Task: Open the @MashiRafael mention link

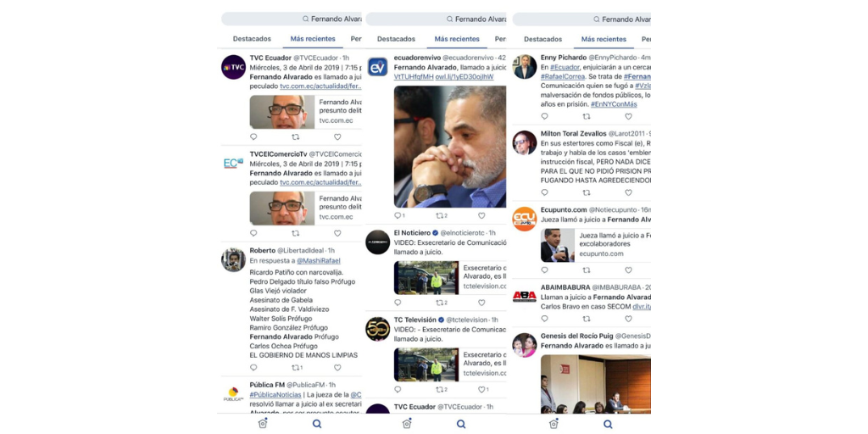Action: 319,261
